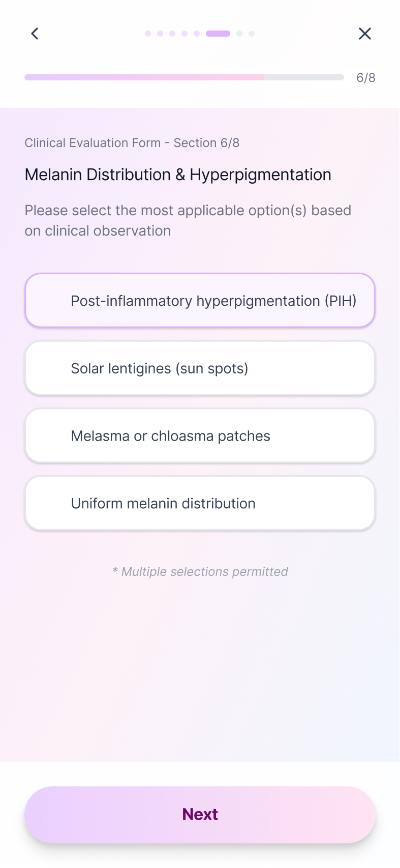Tap the eighth step indicator dot
The width and height of the screenshot is (400, 868).
tap(252, 34)
